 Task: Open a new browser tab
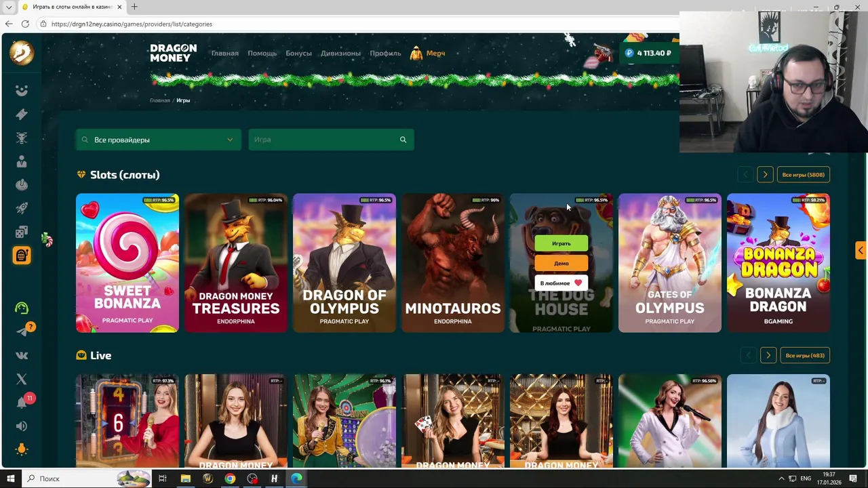pyautogui.click(x=134, y=7)
